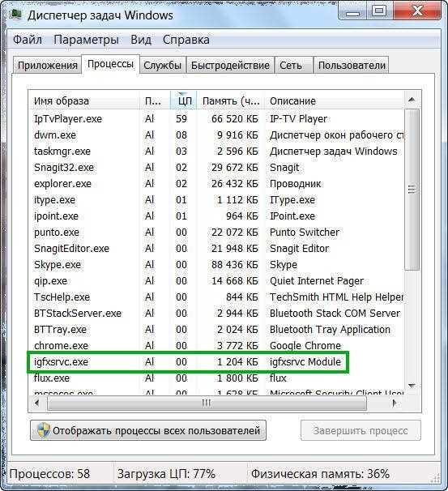Select the IpTvPlayer.exe process row

[216, 119]
